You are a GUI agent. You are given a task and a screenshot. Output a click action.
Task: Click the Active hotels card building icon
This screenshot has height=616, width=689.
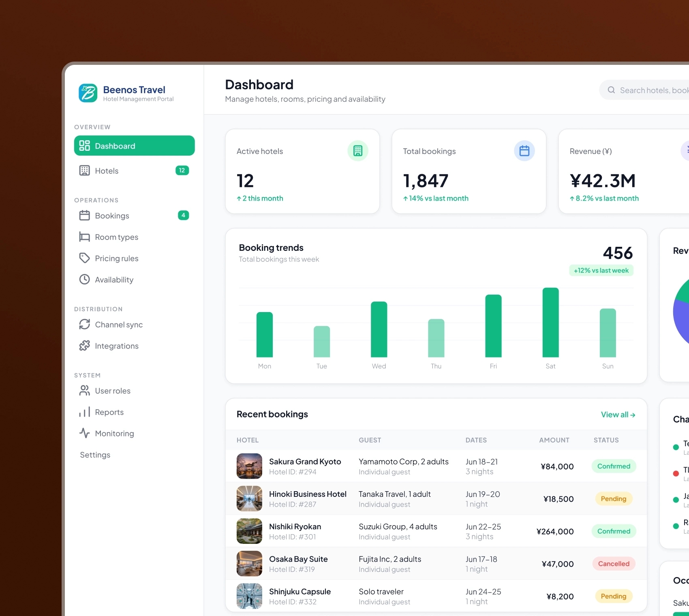358,151
